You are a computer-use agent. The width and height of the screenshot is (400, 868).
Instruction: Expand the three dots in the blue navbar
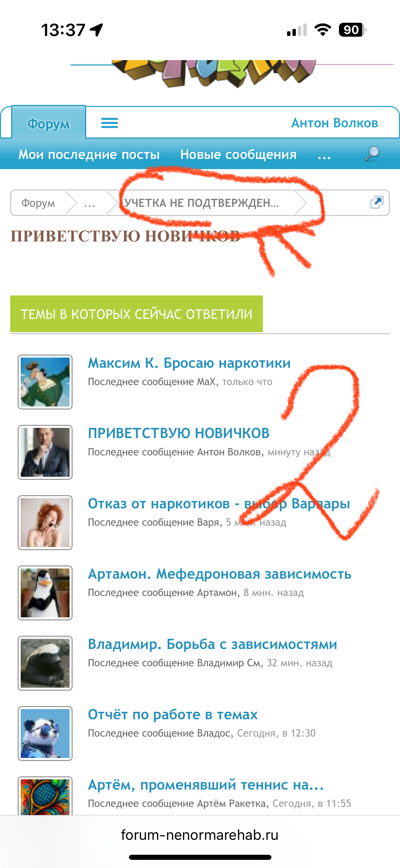tap(324, 156)
